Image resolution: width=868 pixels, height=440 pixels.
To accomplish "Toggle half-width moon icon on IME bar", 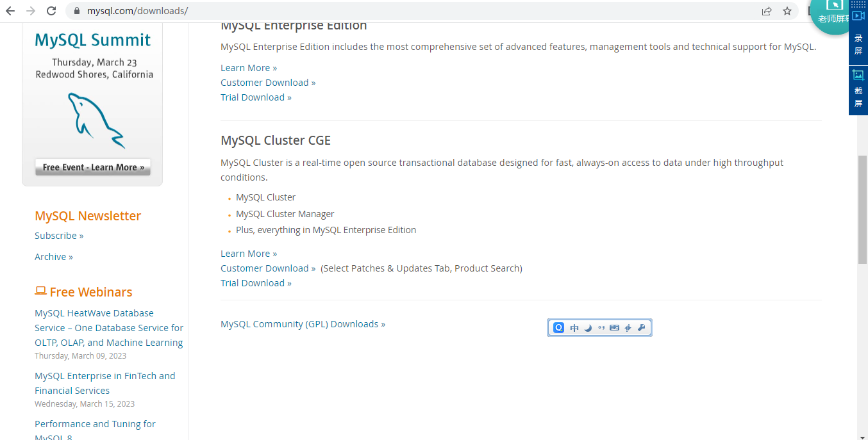I will pos(588,328).
